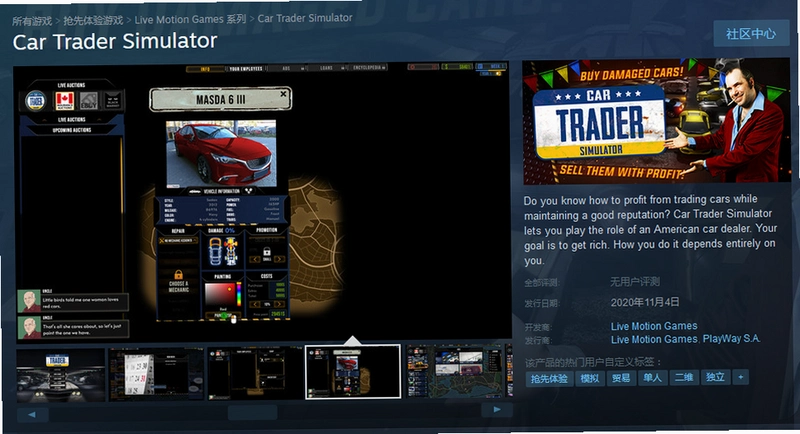Click the Ebuy auction icon
Viewport: 800px width, 434px height.
(88, 101)
